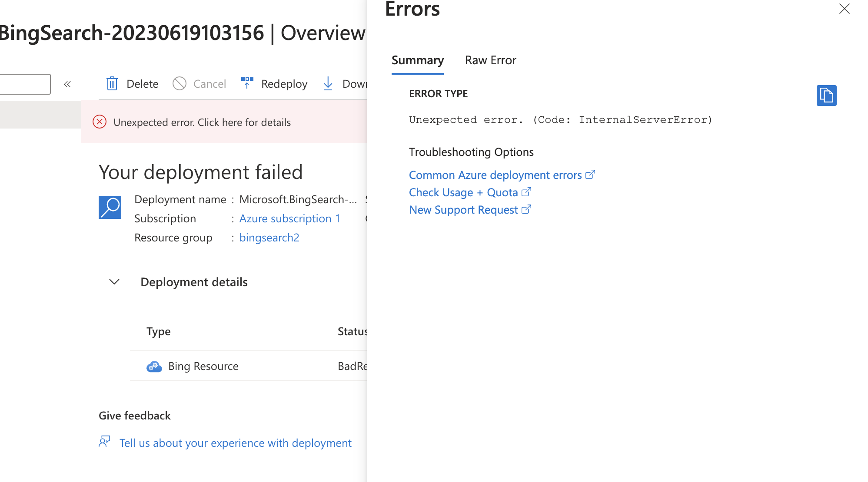868x482 pixels.
Task: Click the Delete button label
Action: (142, 84)
